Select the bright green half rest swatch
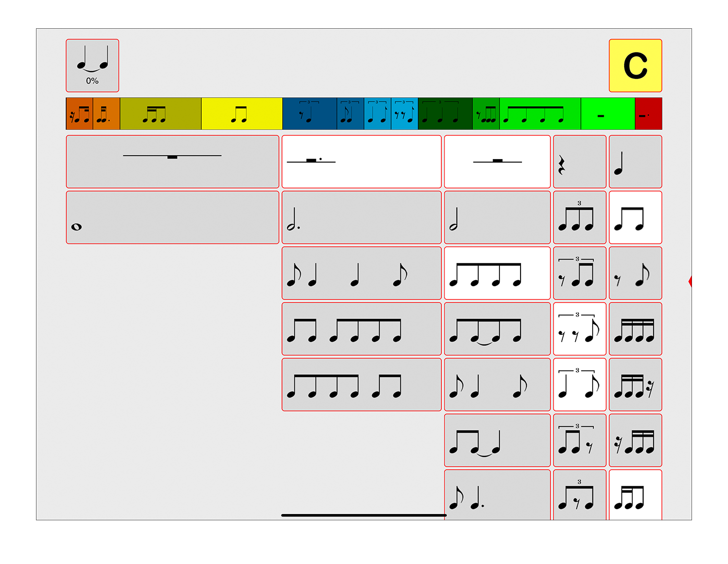 click(x=608, y=114)
